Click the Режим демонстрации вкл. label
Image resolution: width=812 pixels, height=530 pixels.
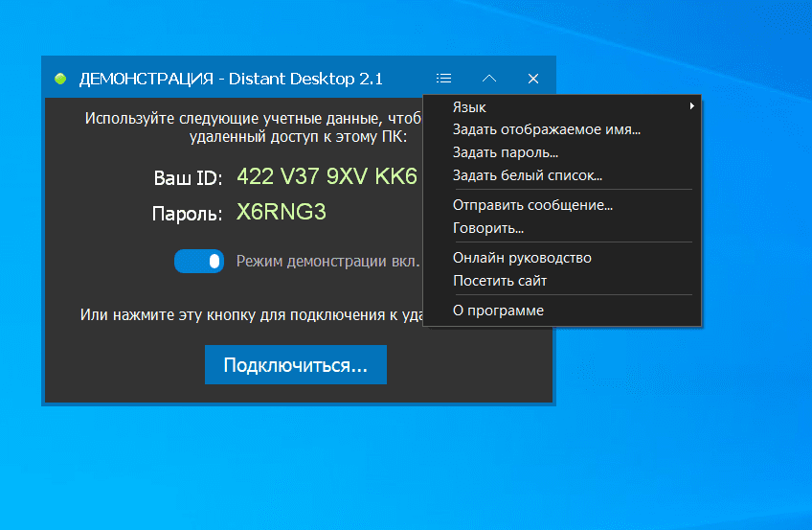327,261
